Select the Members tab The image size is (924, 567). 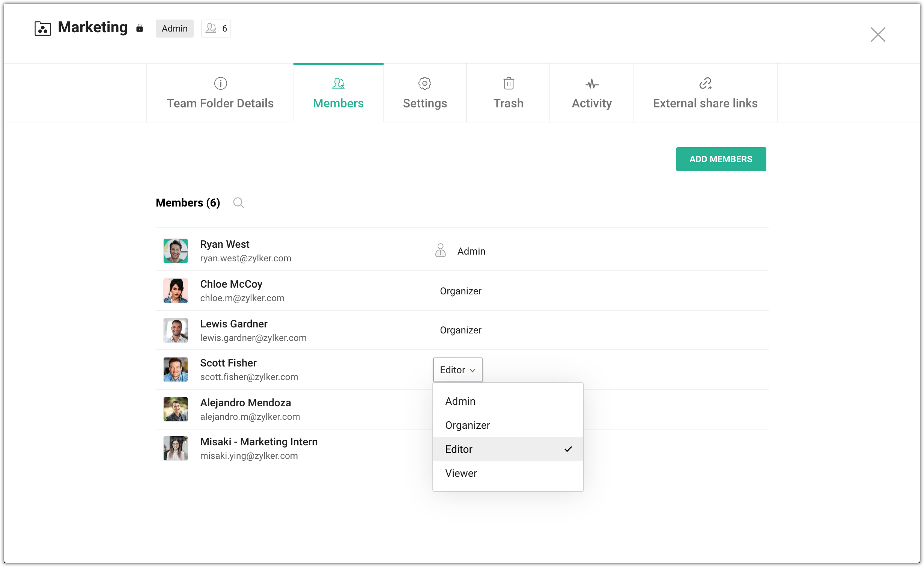point(338,93)
